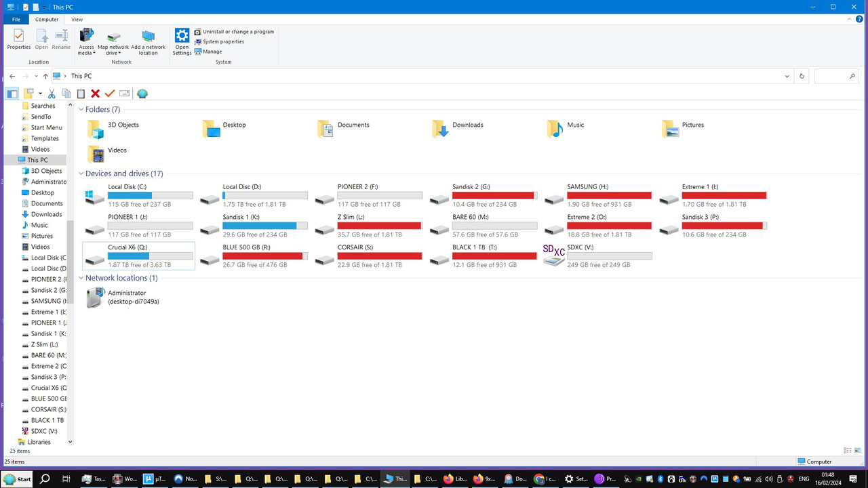Select the Local Disk (C:) drive icon

pos(95,198)
